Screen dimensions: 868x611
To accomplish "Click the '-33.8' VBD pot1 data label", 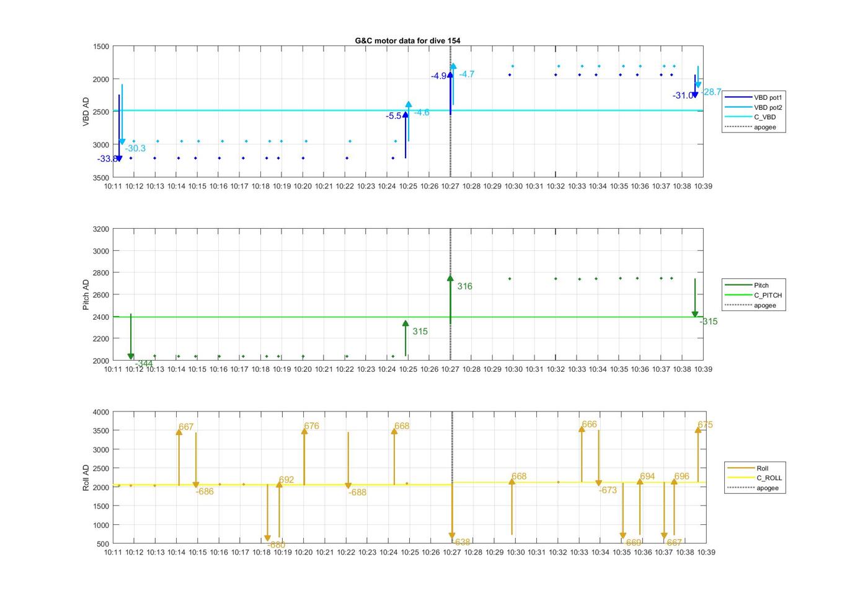I will tap(107, 159).
